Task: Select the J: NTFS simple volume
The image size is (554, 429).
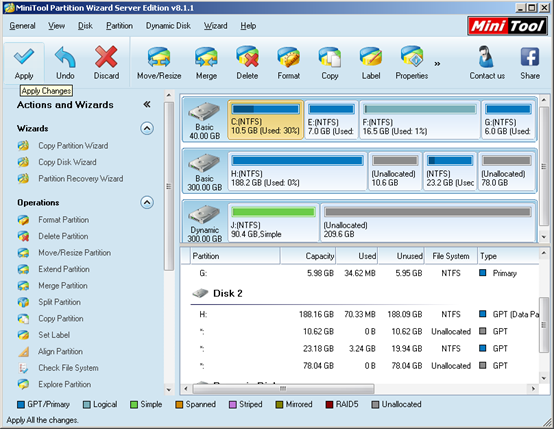Action: tap(273, 223)
